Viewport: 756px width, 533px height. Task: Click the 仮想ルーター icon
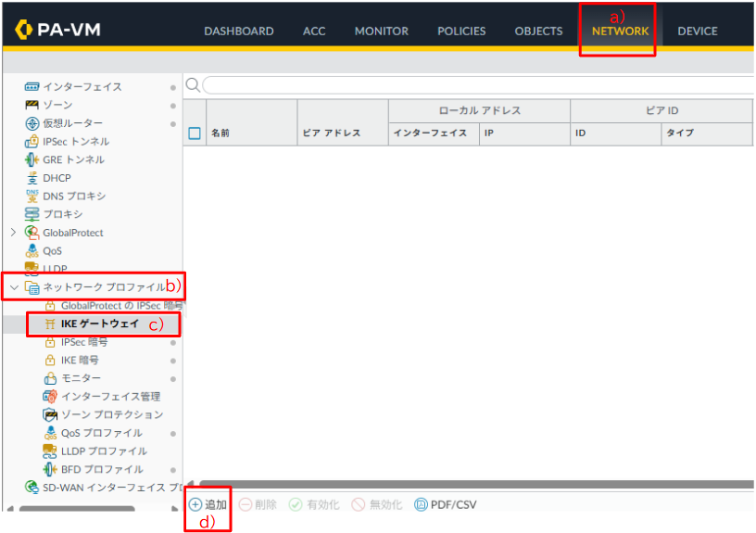[x=31, y=123]
